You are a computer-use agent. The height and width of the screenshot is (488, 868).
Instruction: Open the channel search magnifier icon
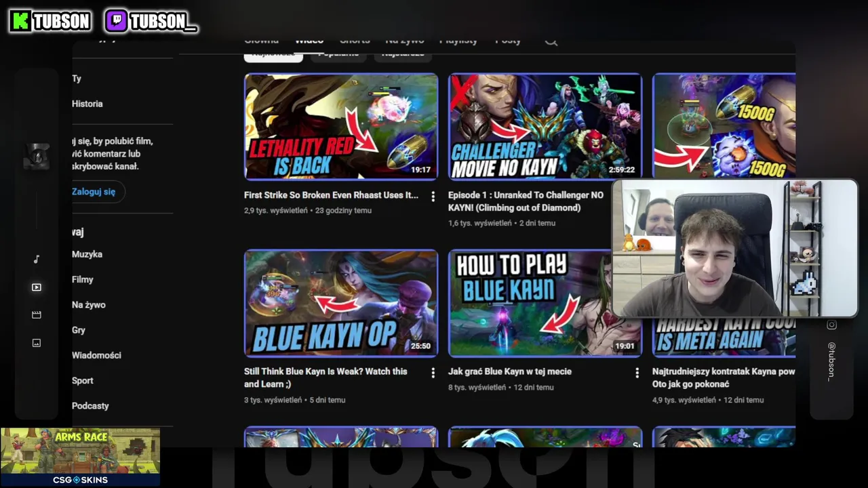pos(551,41)
